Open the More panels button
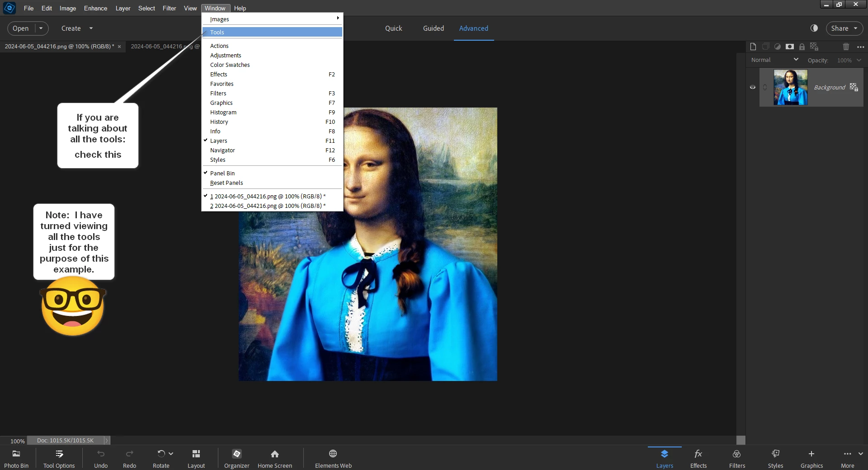The width and height of the screenshot is (868, 470). [x=848, y=458]
